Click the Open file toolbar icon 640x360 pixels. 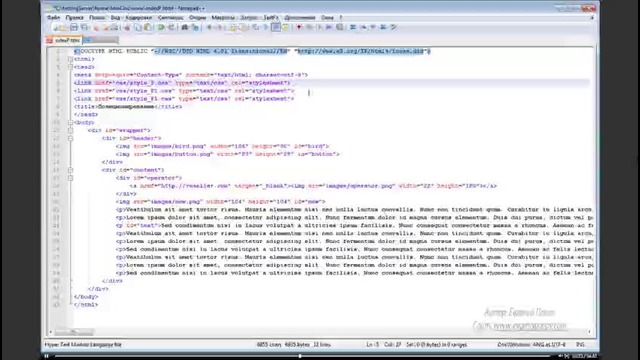(x=63, y=27)
